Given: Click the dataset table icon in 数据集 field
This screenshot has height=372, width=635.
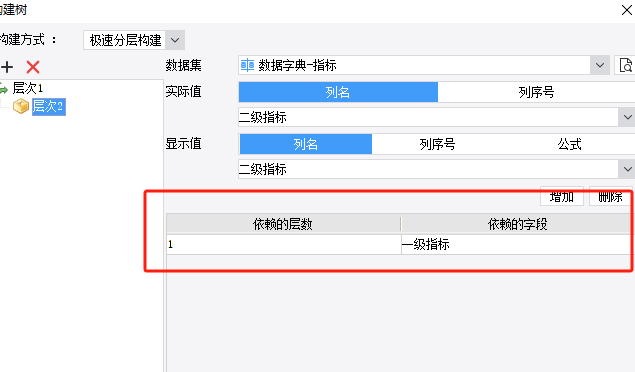Looking at the screenshot, I should 247,65.
